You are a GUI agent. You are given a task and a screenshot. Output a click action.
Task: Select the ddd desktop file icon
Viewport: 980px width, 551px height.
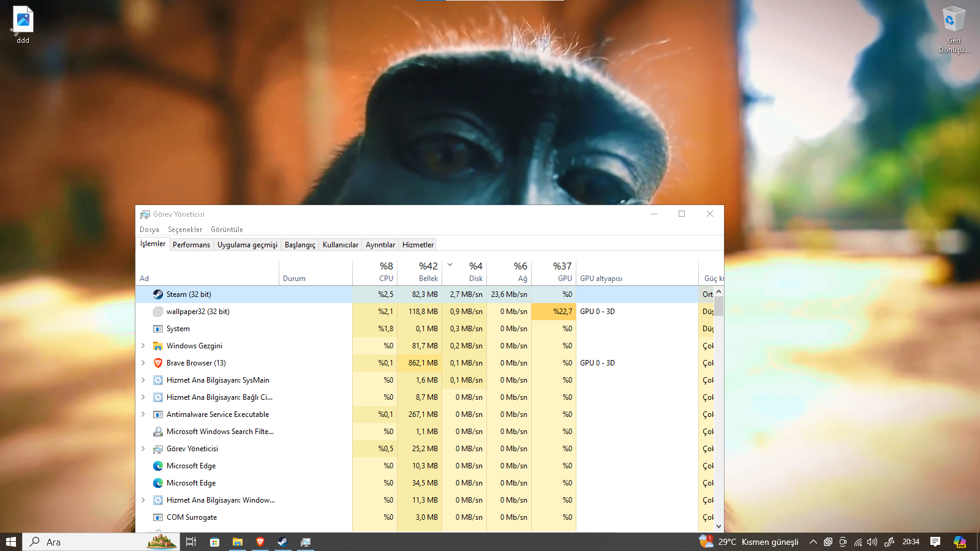pyautogui.click(x=23, y=24)
